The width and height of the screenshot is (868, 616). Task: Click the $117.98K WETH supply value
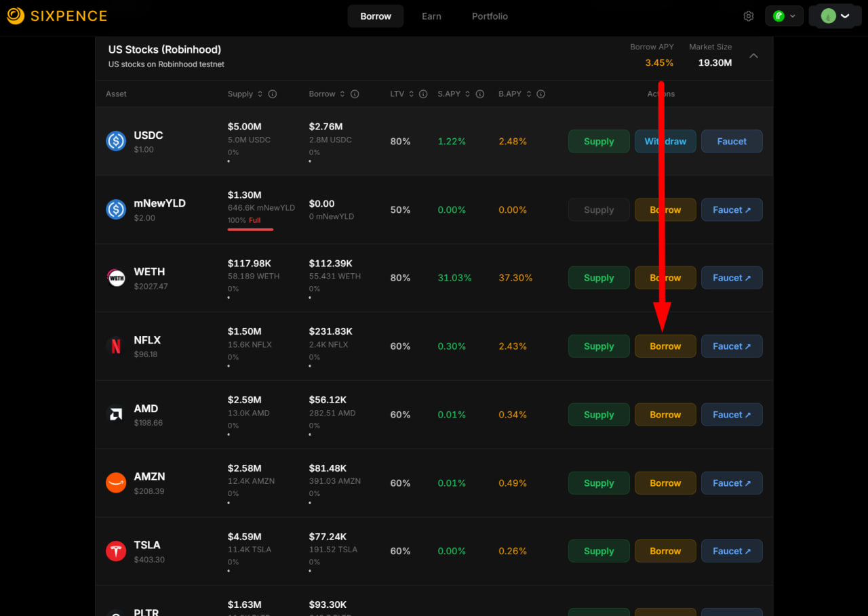(x=250, y=263)
